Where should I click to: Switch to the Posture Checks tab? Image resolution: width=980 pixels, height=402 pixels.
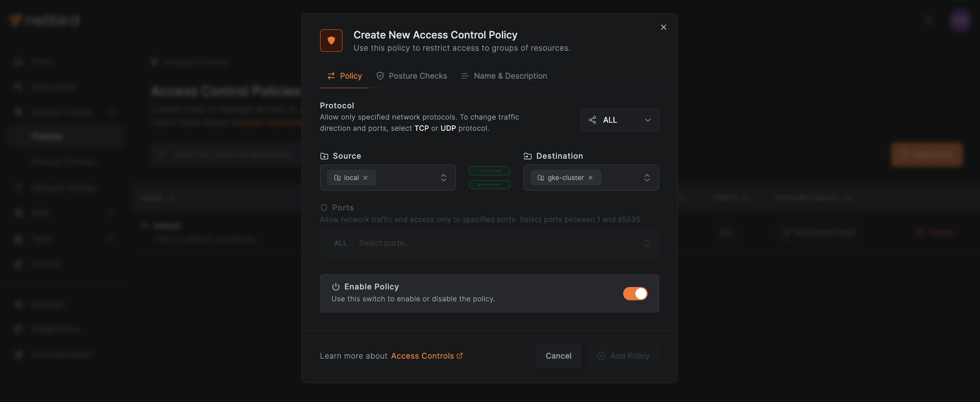tap(412, 76)
